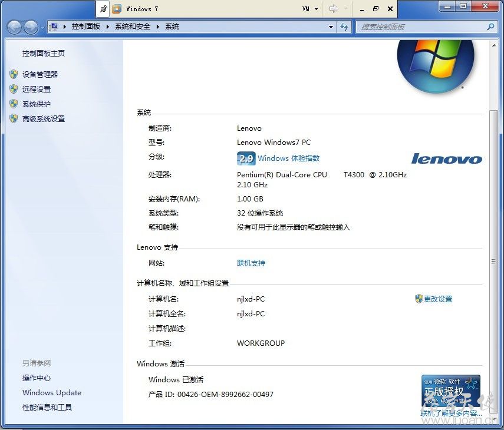The image size is (504, 430).
Task: Minimize the outer window
Action: 448,6
